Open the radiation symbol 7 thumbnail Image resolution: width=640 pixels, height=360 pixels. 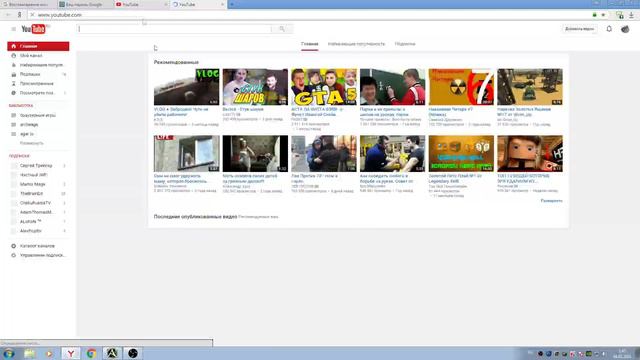click(461, 87)
